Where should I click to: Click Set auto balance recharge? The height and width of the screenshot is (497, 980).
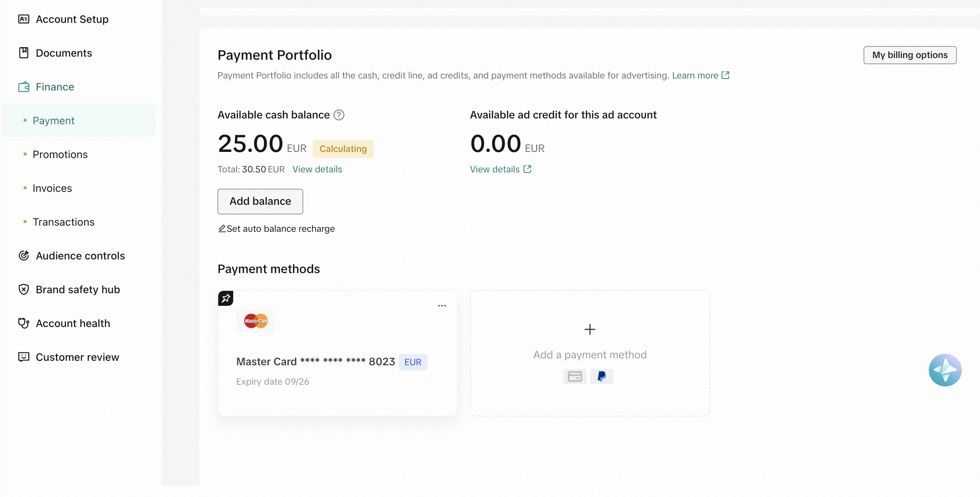coord(280,229)
